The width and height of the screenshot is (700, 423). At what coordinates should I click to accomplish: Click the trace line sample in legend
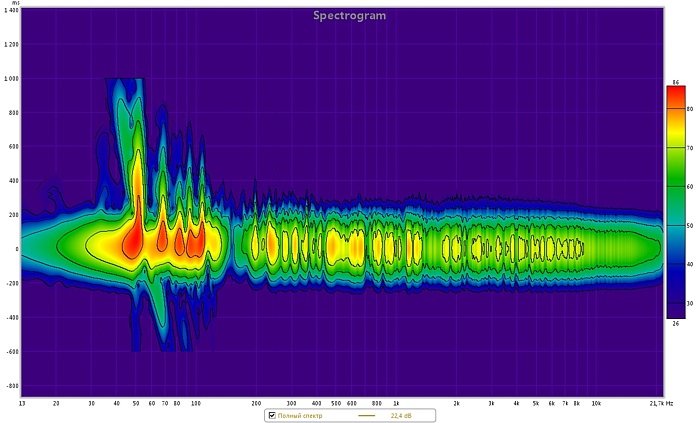[366, 415]
